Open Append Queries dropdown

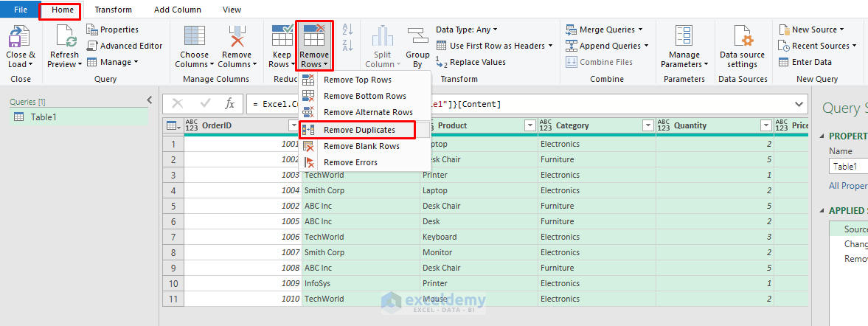click(x=607, y=46)
